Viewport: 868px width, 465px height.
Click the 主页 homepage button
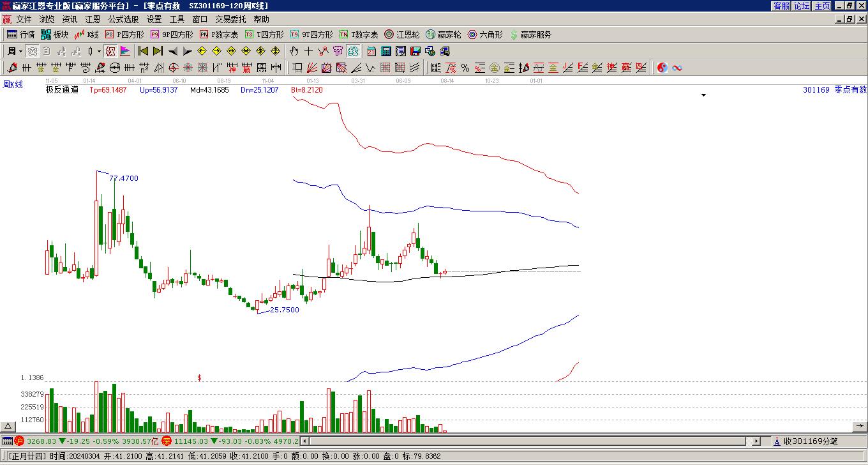822,6
